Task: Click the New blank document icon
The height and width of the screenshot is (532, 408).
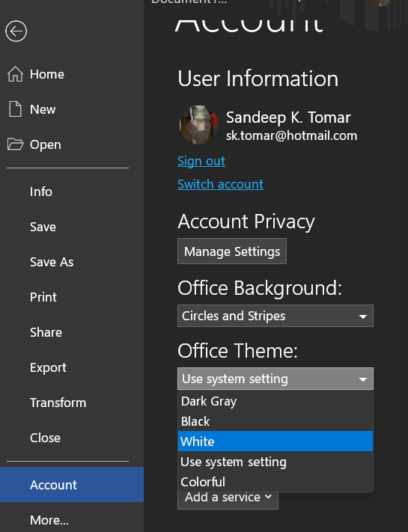Action: click(15, 109)
